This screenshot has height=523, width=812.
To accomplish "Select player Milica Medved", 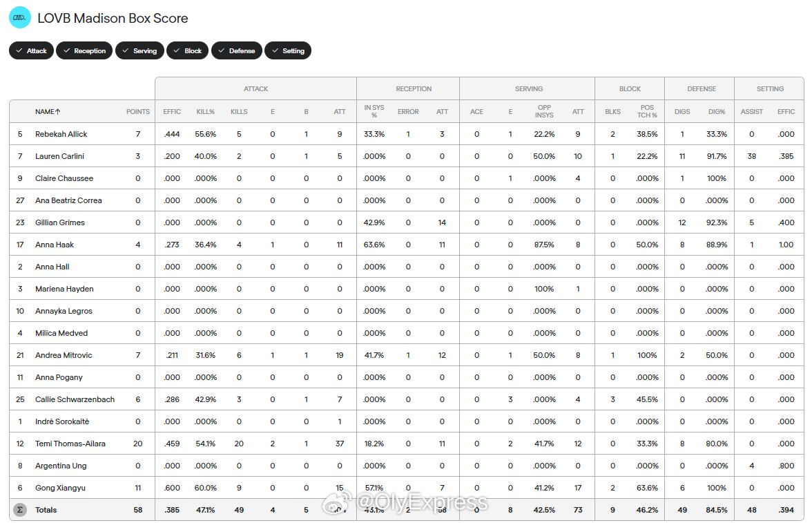I will [61, 333].
